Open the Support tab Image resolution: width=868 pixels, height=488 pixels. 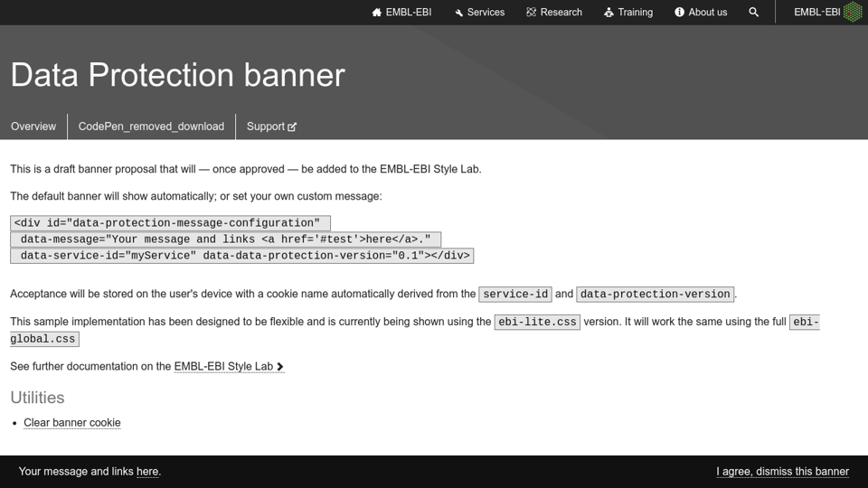271,127
